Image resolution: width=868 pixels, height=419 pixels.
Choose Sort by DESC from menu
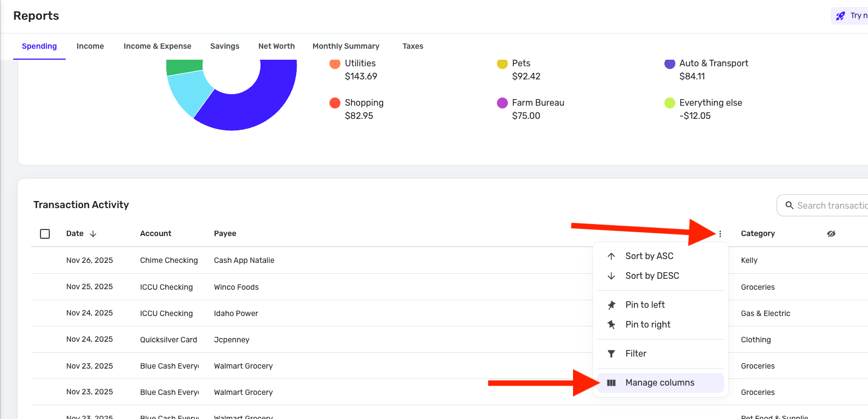click(661, 276)
